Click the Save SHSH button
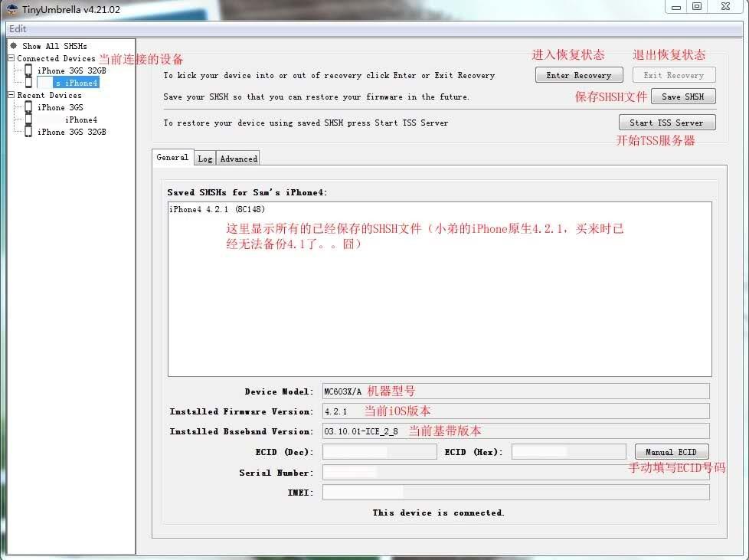Screen dimensions: 749x560 pos(682,97)
